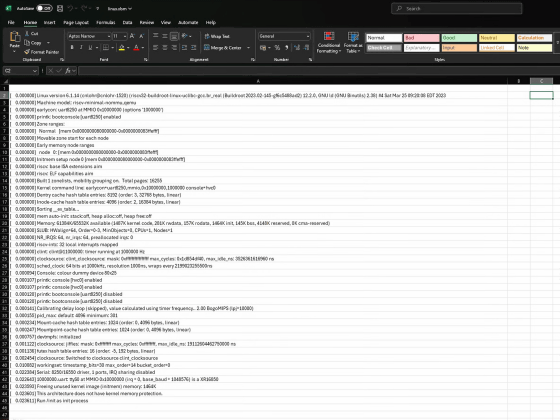
Task: Apply the Neutral cell style
Action: click(x=497, y=38)
